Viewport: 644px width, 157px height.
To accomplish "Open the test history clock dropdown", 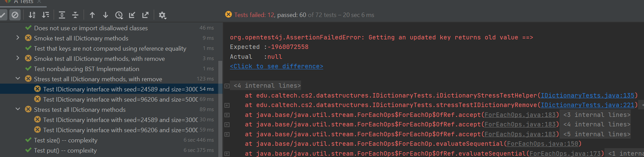I will (x=119, y=15).
